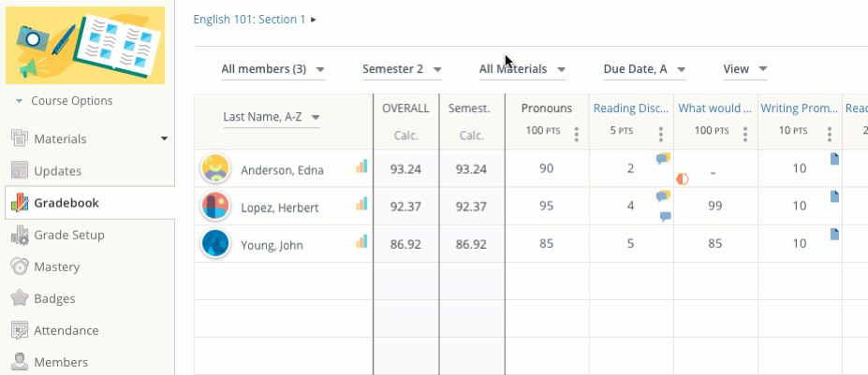Viewport: 868px width, 375px height.
Task: Open submission document icon in Herbert's Writing Prompt cell
Action: (834, 196)
